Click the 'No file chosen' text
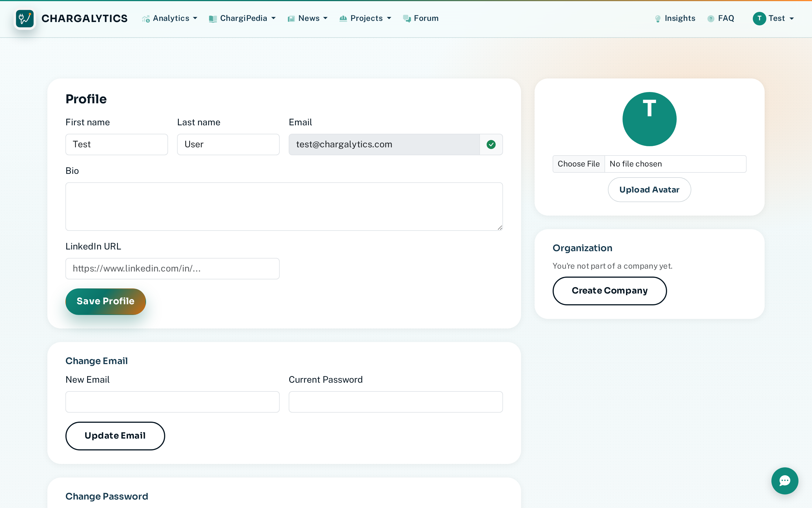 (636, 164)
